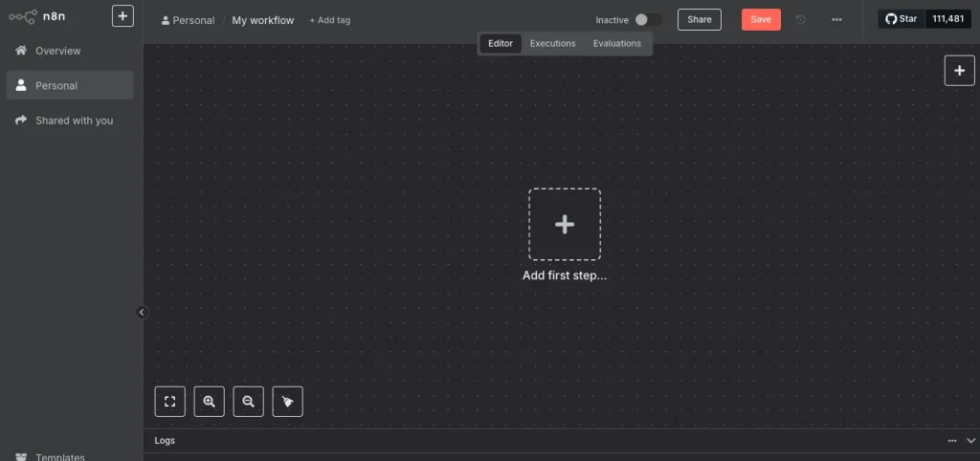Image resolution: width=980 pixels, height=461 pixels.
Task: Switch to the Executions tab
Action: 552,43
